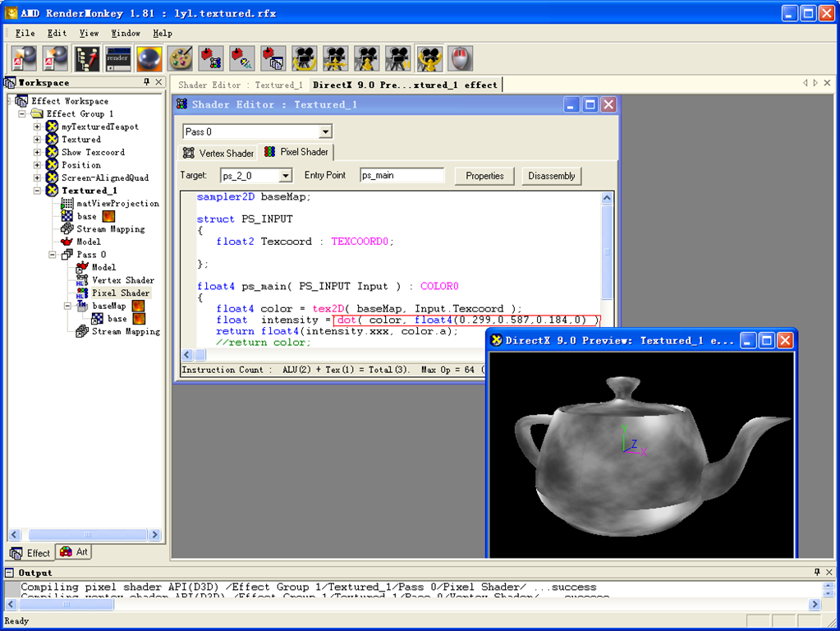Screen dimensions: 840x631
Task: Select the camera rotate (curved arrow) tool
Action: click(305, 58)
